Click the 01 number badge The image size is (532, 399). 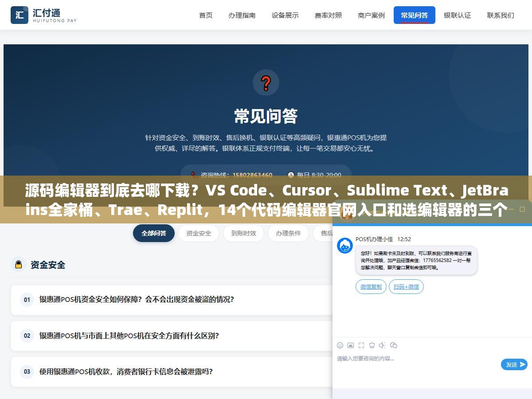click(x=27, y=300)
